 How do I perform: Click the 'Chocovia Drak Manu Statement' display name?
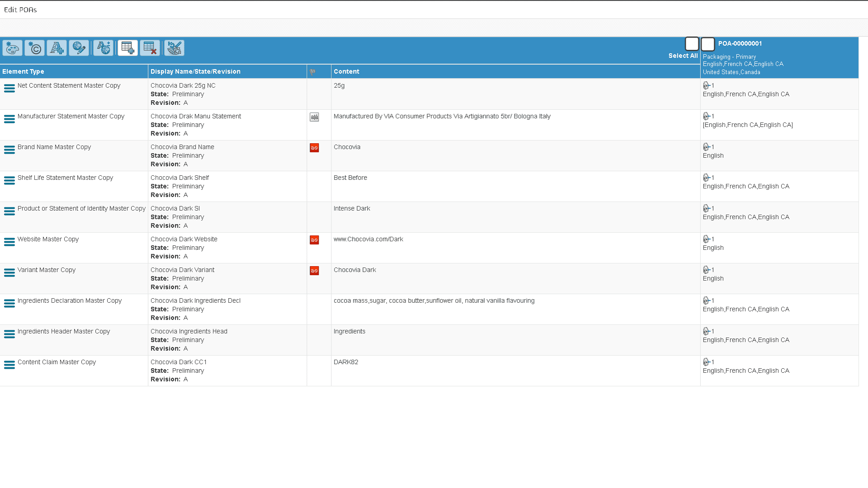click(x=196, y=116)
